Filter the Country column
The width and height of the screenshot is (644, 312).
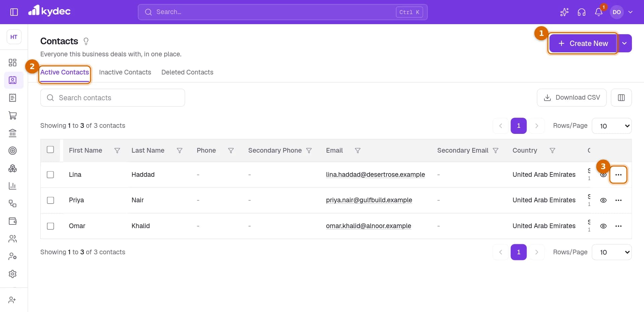552,151
